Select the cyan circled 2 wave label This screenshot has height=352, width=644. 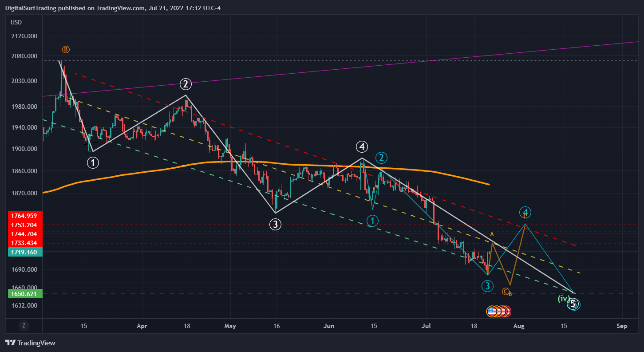point(381,157)
